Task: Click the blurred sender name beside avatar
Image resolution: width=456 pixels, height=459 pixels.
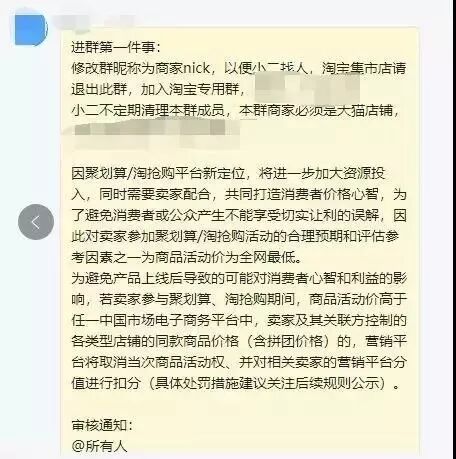Action: coord(95,23)
